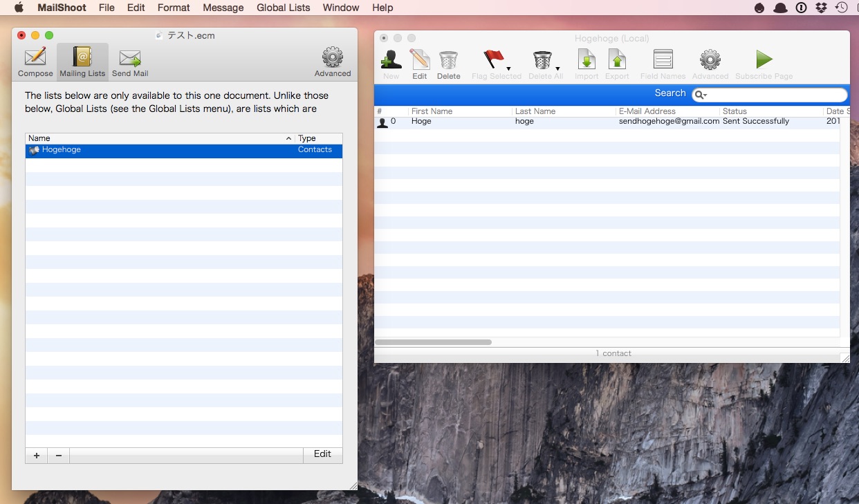Select the Hogehoge mailing list row

tap(184, 151)
